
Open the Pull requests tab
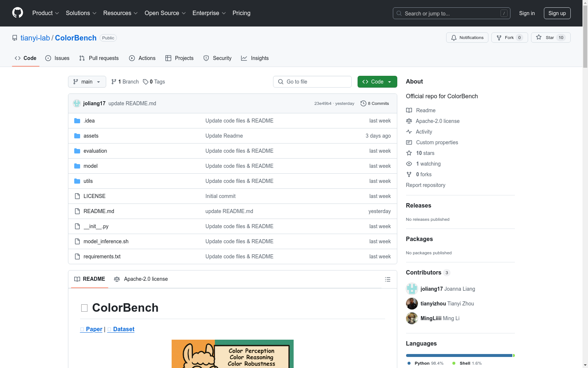(x=99, y=58)
